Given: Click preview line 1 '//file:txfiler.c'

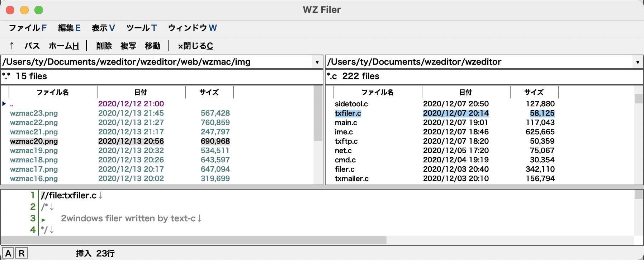Looking at the screenshot, I should (x=68, y=195).
